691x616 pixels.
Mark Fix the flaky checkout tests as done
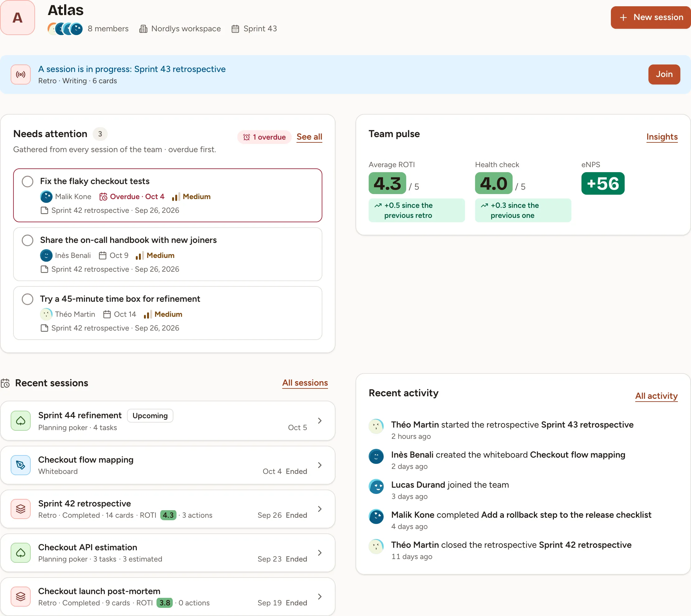pos(28,182)
